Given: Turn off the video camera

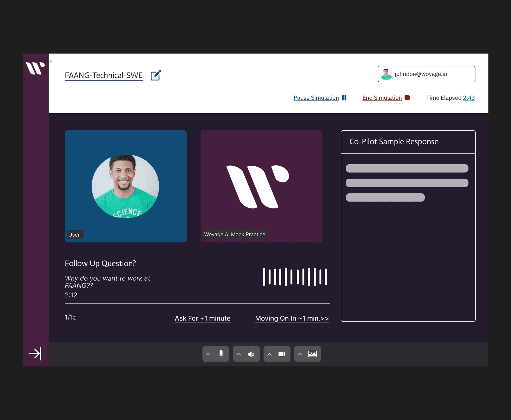Looking at the screenshot, I should [282, 354].
